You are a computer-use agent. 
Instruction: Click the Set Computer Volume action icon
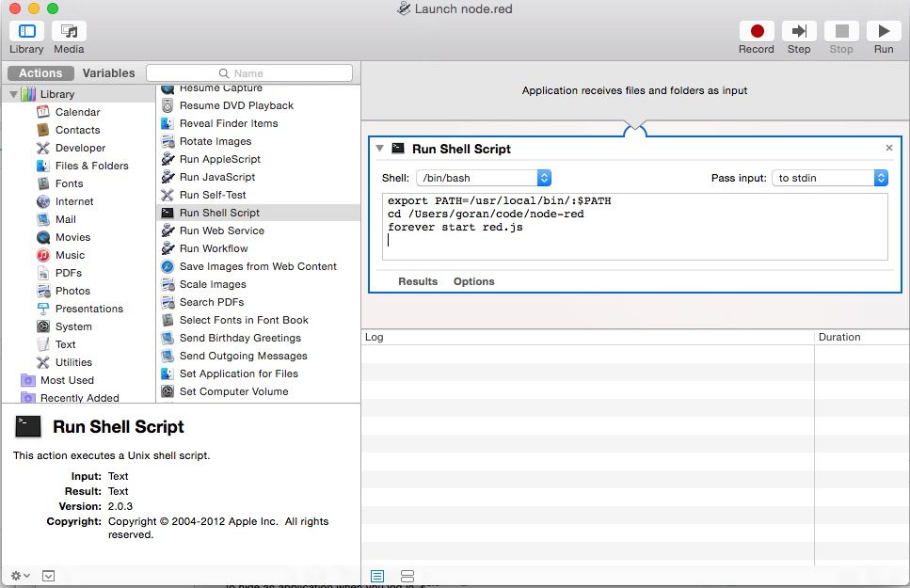pyautogui.click(x=168, y=391)
